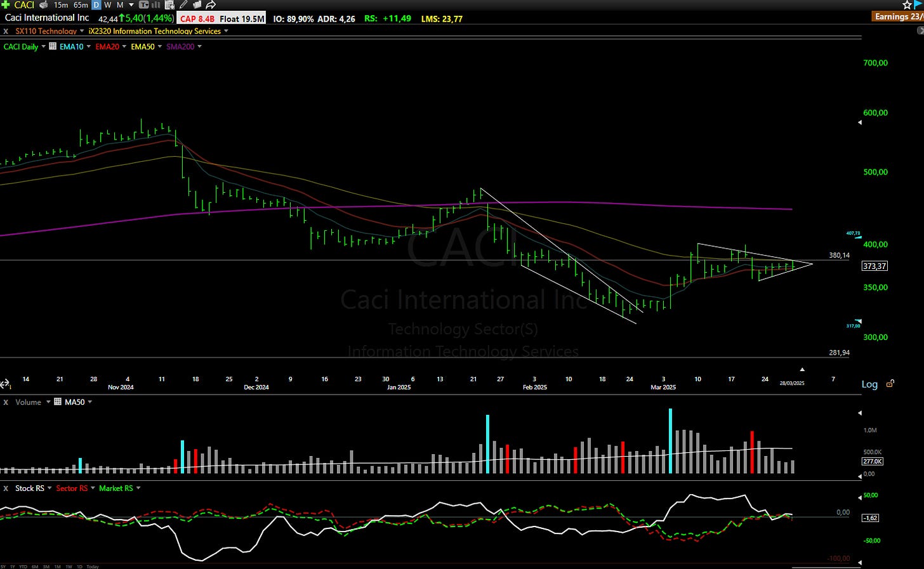Click the volume pane collapse triangle
The image size is (924, 569).
pos(860,413)
